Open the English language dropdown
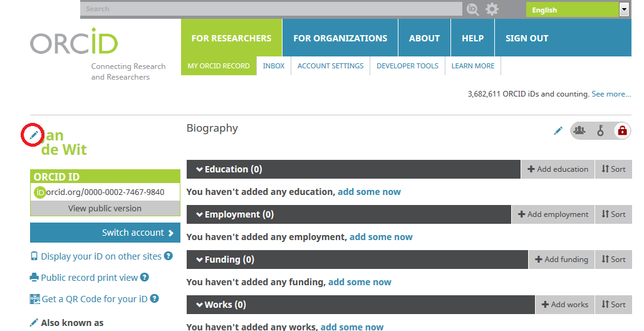This screenshot has height=331, width=644. 578,9
